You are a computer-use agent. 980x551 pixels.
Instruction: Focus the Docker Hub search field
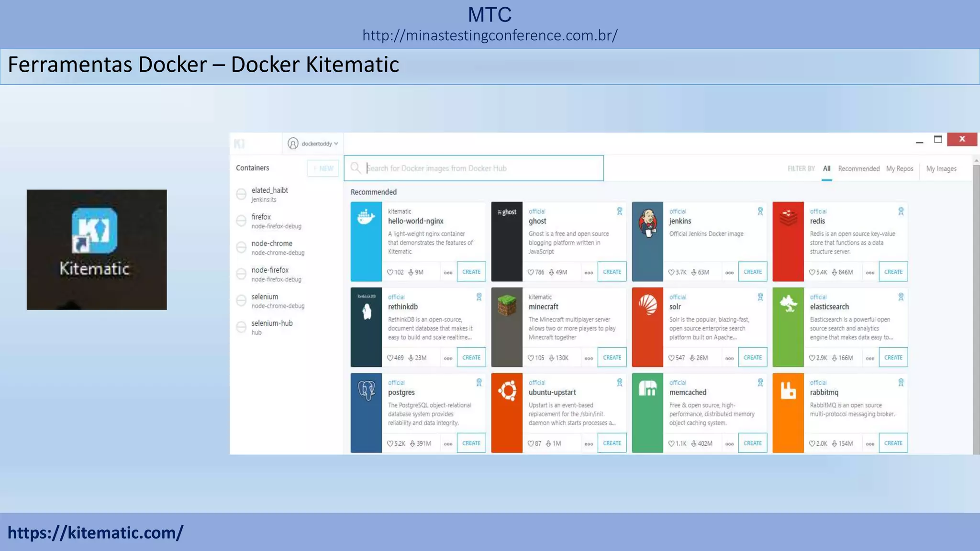pos(474,168)
